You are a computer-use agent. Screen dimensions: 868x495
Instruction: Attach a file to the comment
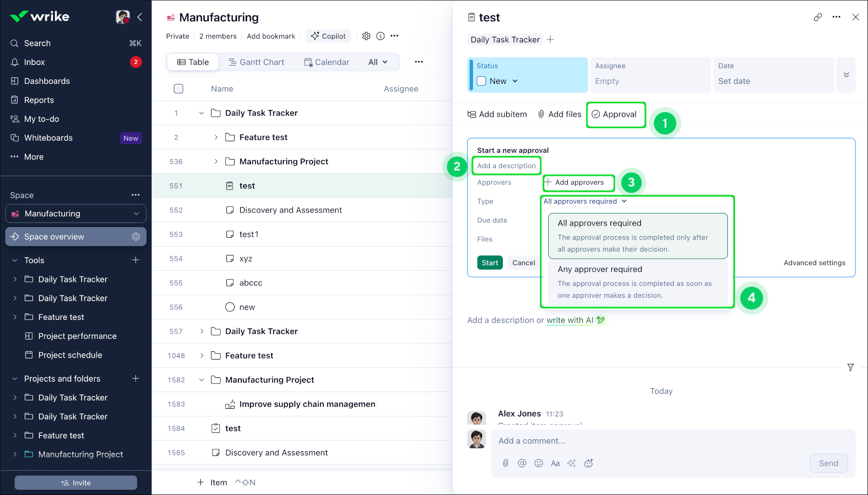point(505,463)
